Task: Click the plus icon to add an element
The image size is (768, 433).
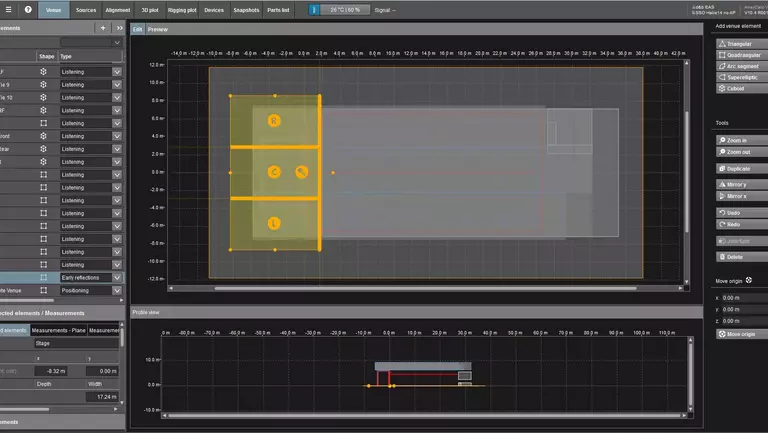Action: pyautogui.click(x=103, y=28)
